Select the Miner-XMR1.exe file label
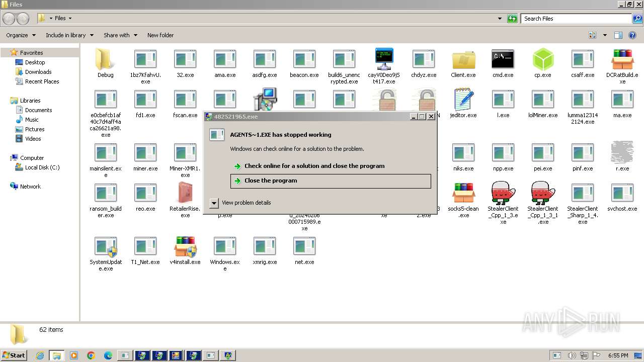This screenshot has height=362, width=644. [185, 172]
